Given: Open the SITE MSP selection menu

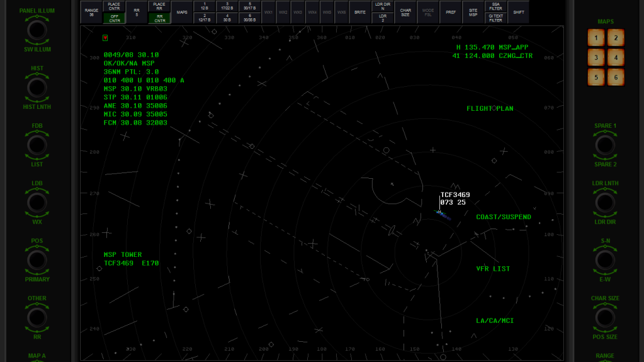Looking at the screenshot, I should (473, 12).
